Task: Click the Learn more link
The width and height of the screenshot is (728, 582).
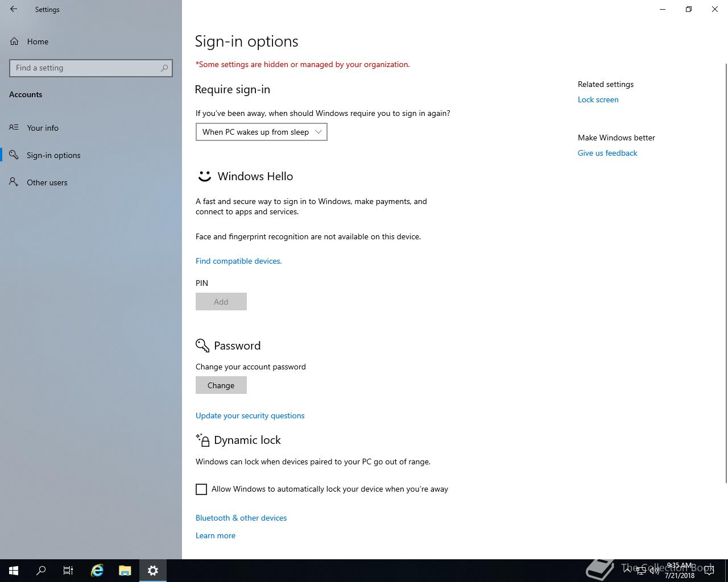Action: pos(216,535)
